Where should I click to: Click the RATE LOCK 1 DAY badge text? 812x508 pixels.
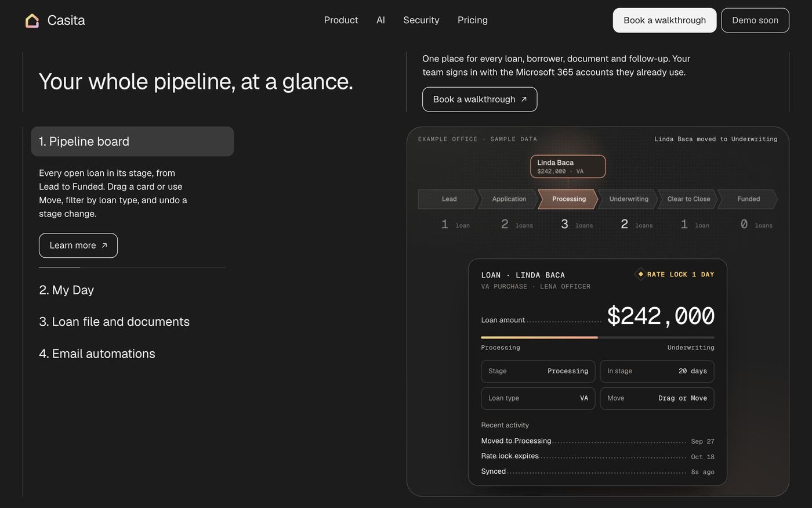tap(680, 275)
